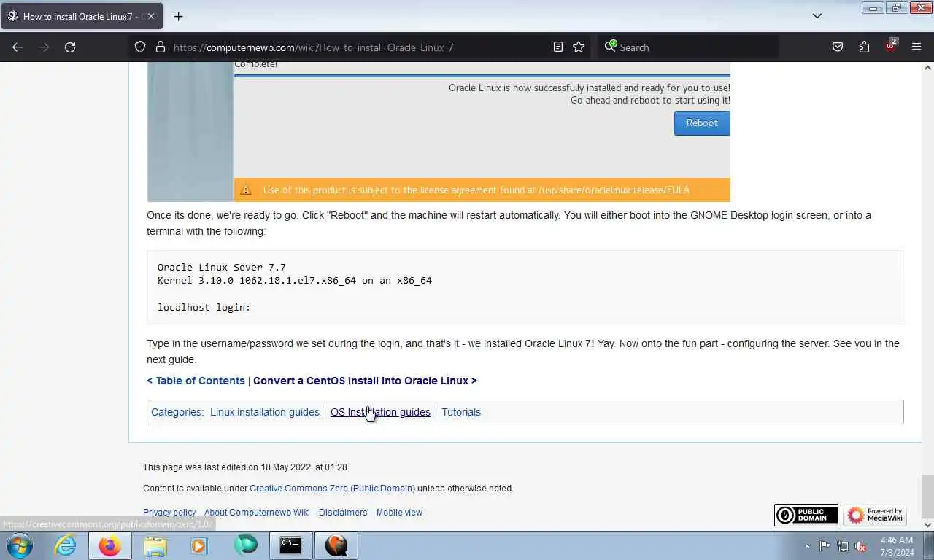Image resolution: width=934 pixels, height=560 pixels.
Task: Click the Reboot button in the screenshot image
Action: point(702,122)
